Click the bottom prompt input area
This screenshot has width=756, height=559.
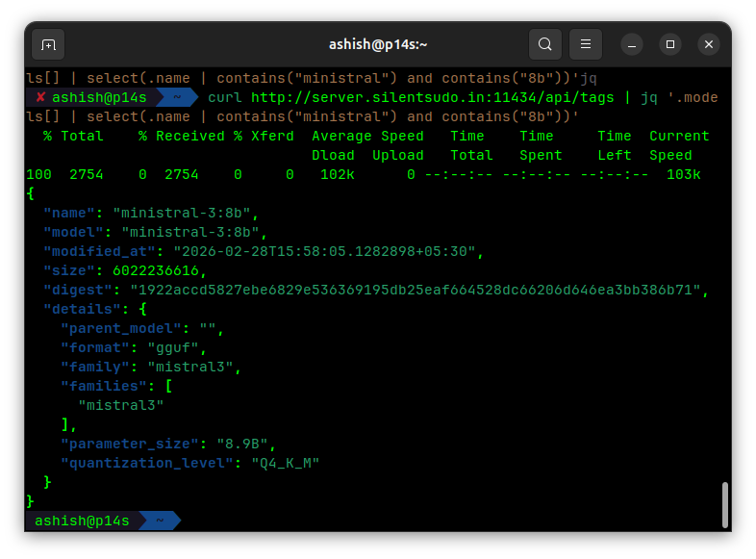385,521
